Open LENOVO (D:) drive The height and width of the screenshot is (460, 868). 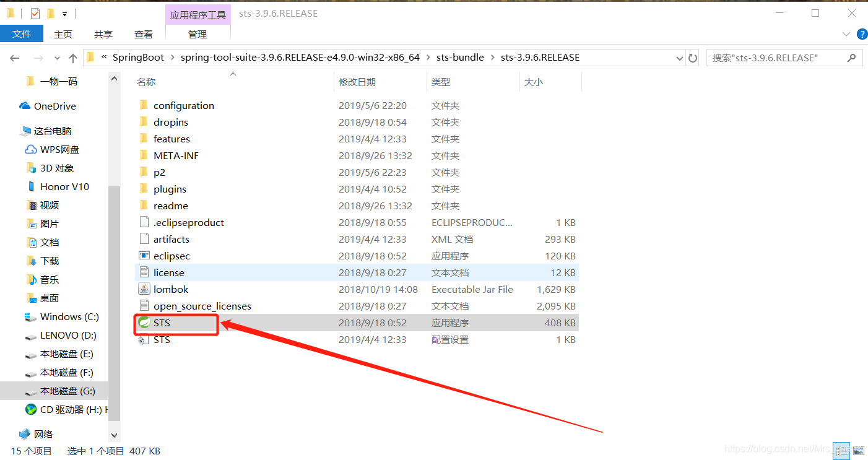(61, 335)
